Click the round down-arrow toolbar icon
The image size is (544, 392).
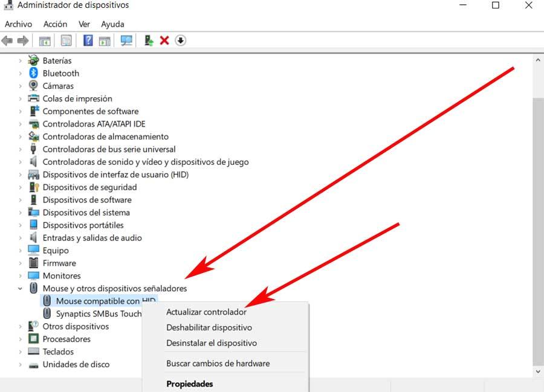[180, 40]
